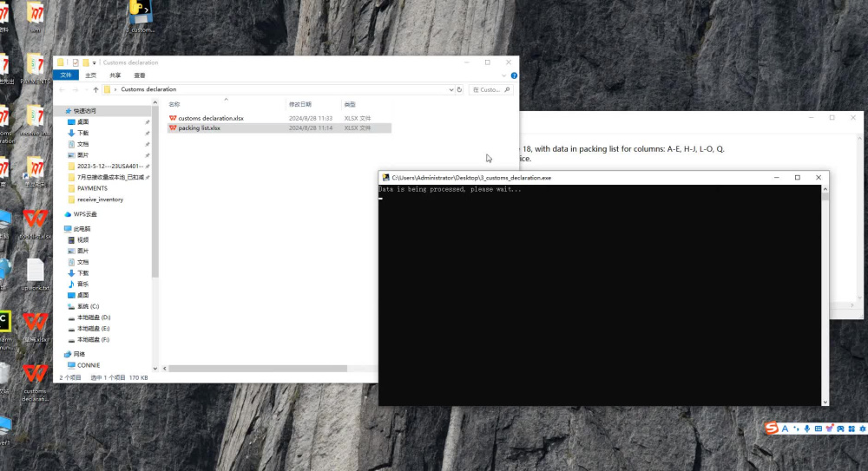Click the Forward arrow in Explorer

tap(76, 89)
